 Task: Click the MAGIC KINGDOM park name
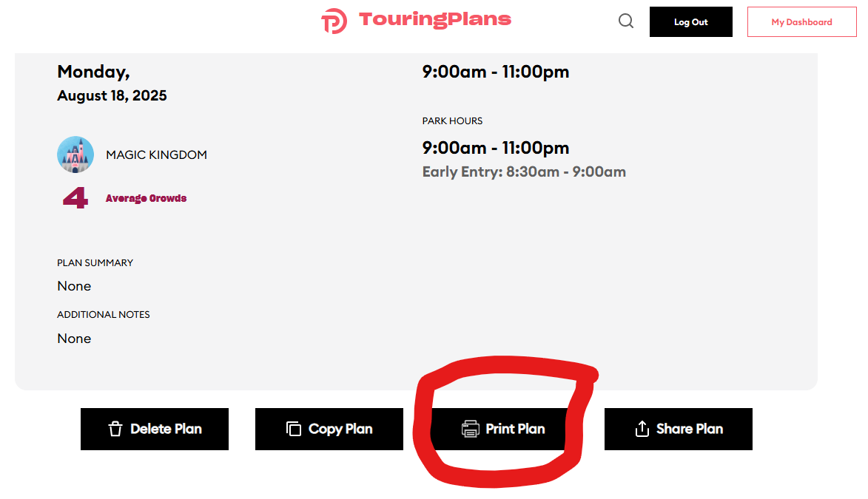[x=156, y=155]
